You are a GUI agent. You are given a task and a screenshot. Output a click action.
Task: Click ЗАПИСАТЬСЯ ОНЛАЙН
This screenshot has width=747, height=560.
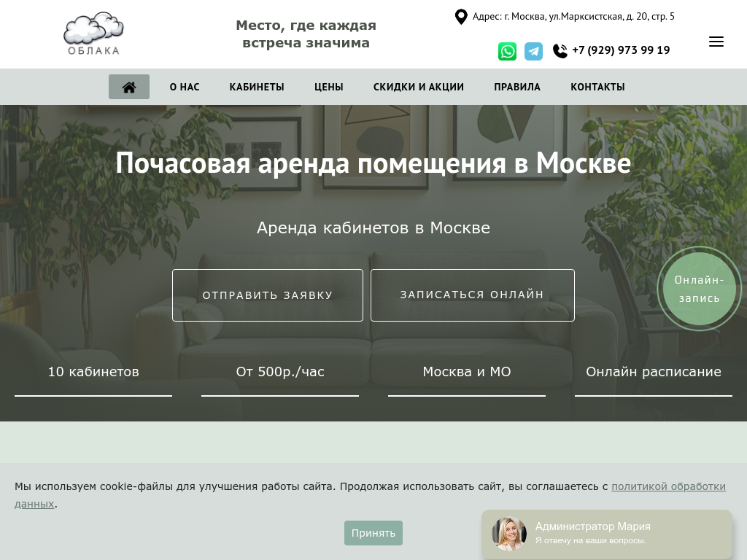pyautogui.click(x=471, y=295)
